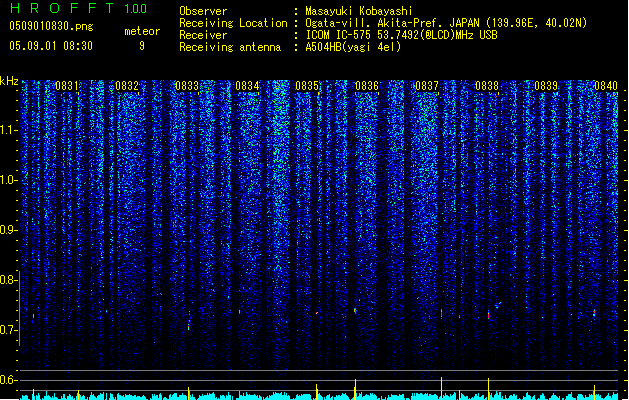Screen dimensions: 629x400
Task: Click the kHz axis unit label
Action: tap(9, 81)
